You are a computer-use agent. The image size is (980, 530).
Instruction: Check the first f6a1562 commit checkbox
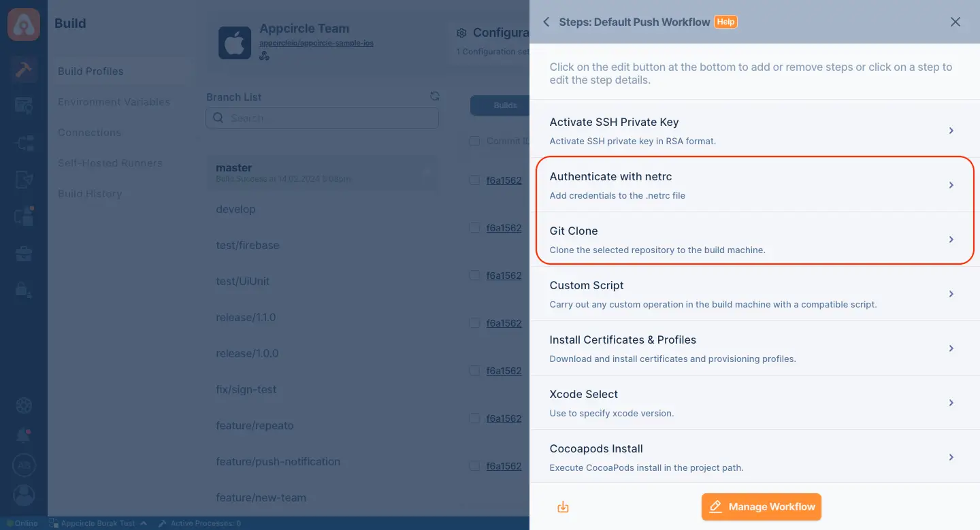tap(474, 180)
